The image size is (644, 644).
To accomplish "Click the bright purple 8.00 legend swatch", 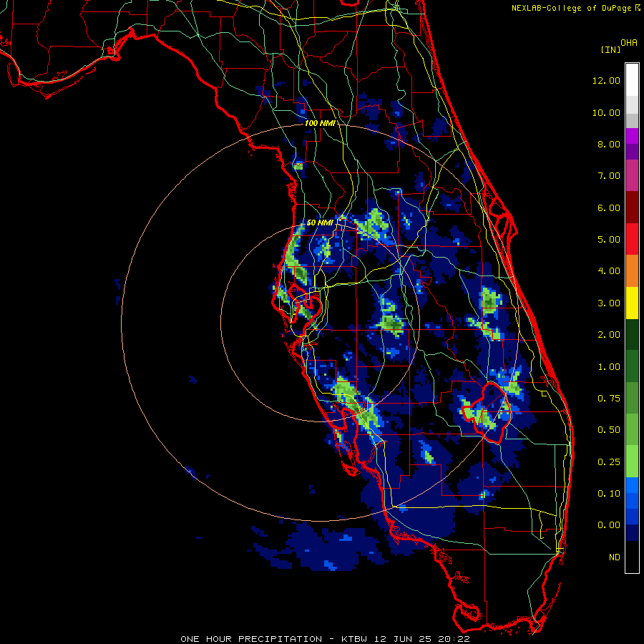I will (632, 136).
